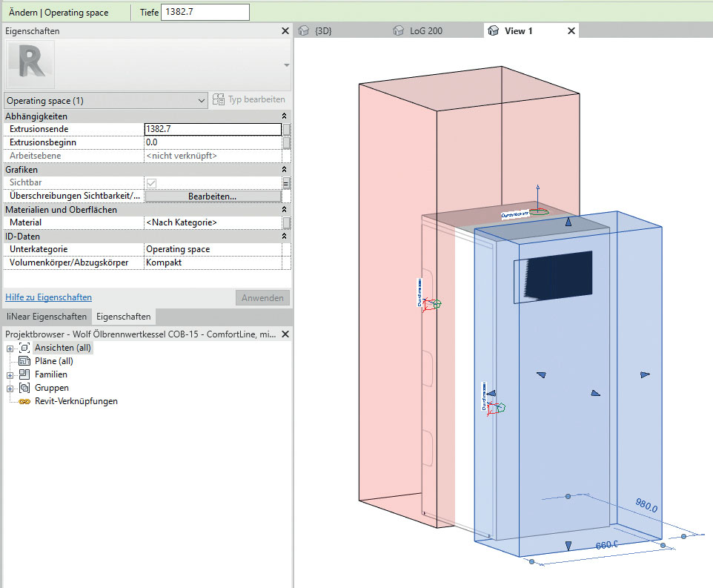
Task: Select the lower left side connector symbol
Action: [496, 408]
